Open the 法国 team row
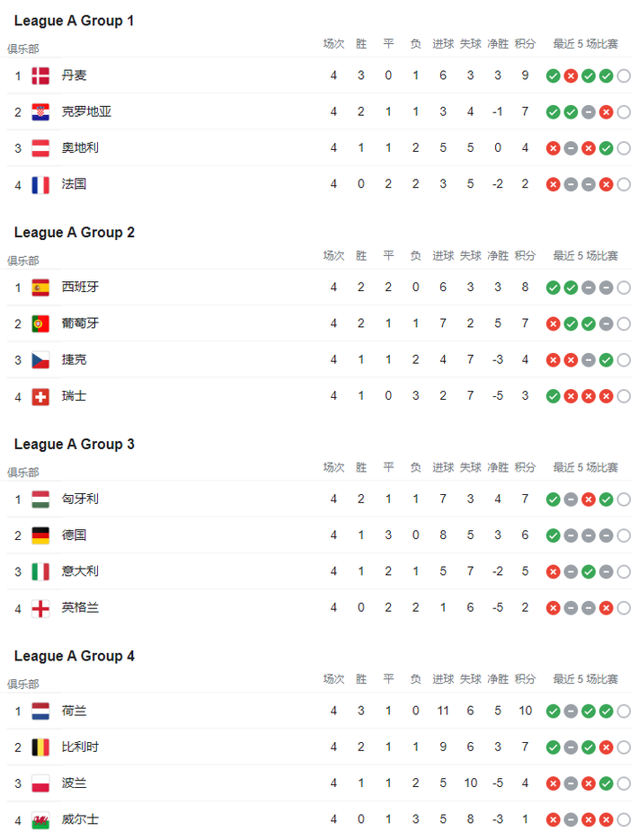 click(319, 184)
